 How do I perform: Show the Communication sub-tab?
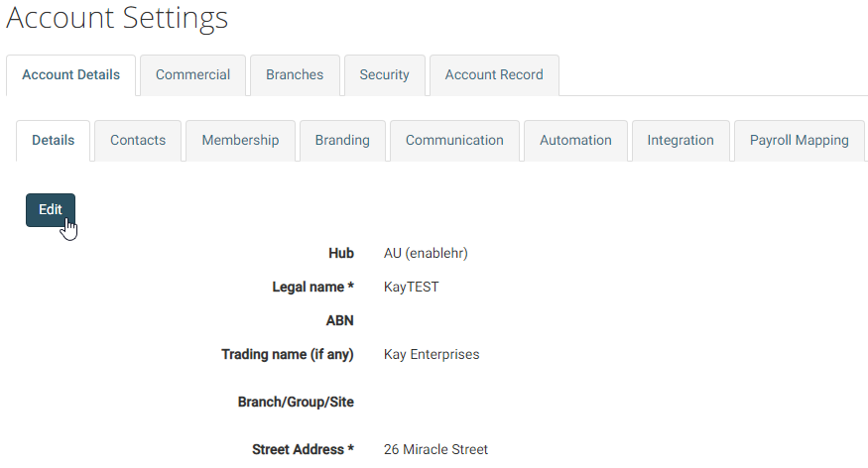click(x=454, y=141)
